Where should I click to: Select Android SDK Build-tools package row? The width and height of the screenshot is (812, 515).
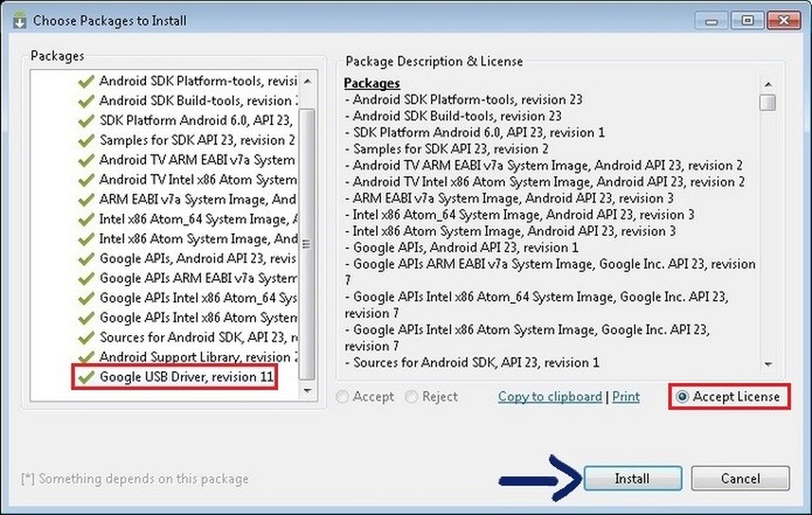[x=199, y=101]
